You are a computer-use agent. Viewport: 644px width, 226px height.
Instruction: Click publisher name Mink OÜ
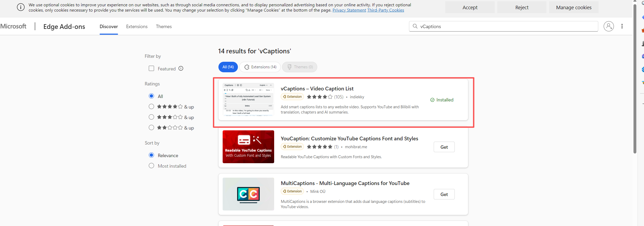tap(318, 192)
